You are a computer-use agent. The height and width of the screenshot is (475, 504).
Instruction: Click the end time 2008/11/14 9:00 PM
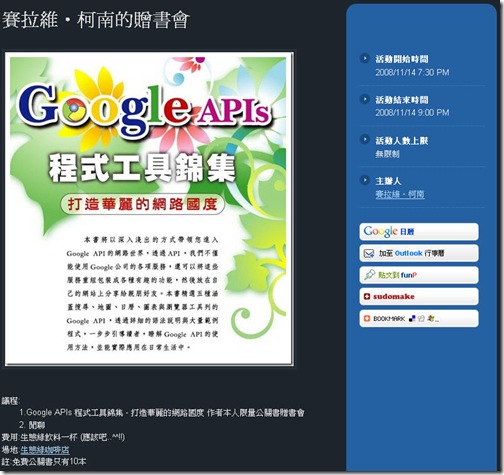click(x=412, y=113)
